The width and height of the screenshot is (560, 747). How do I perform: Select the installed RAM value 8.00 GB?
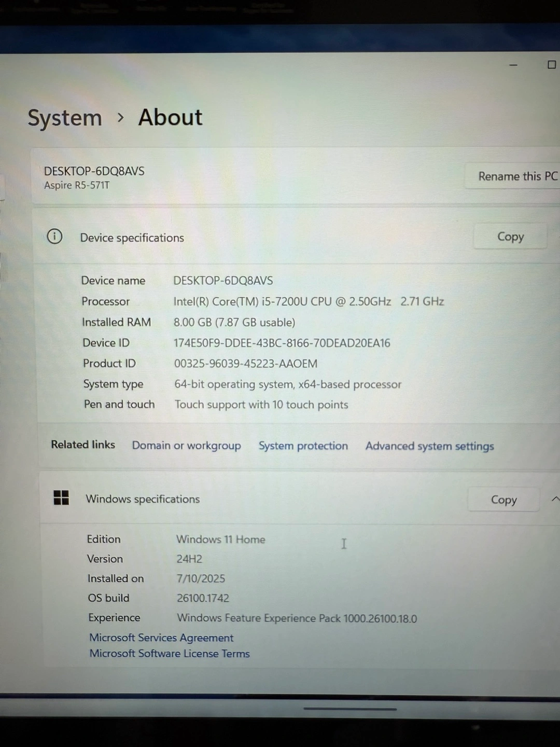coord(234,322)
